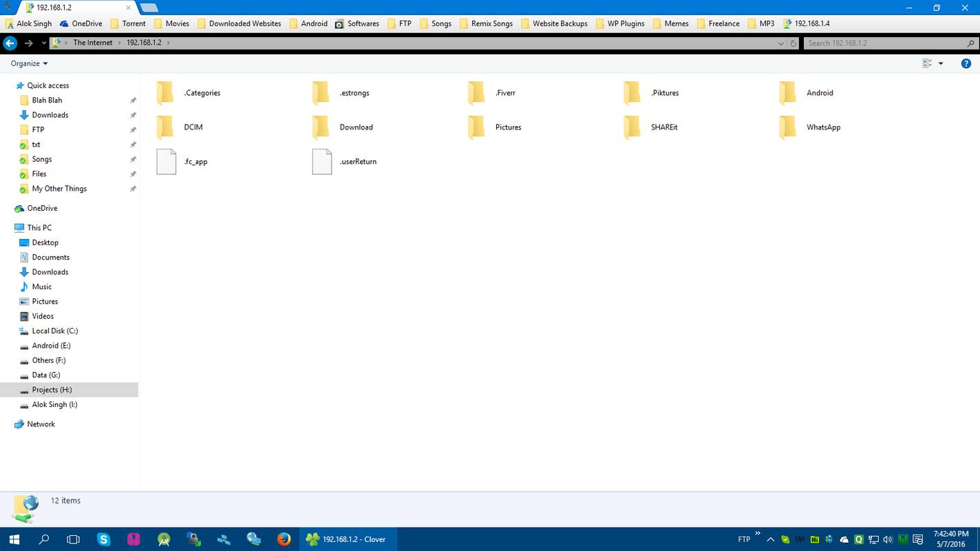980x551 pixels.
Task: Open the Remix Songs bookmark
Action: (x=486, y=23)
